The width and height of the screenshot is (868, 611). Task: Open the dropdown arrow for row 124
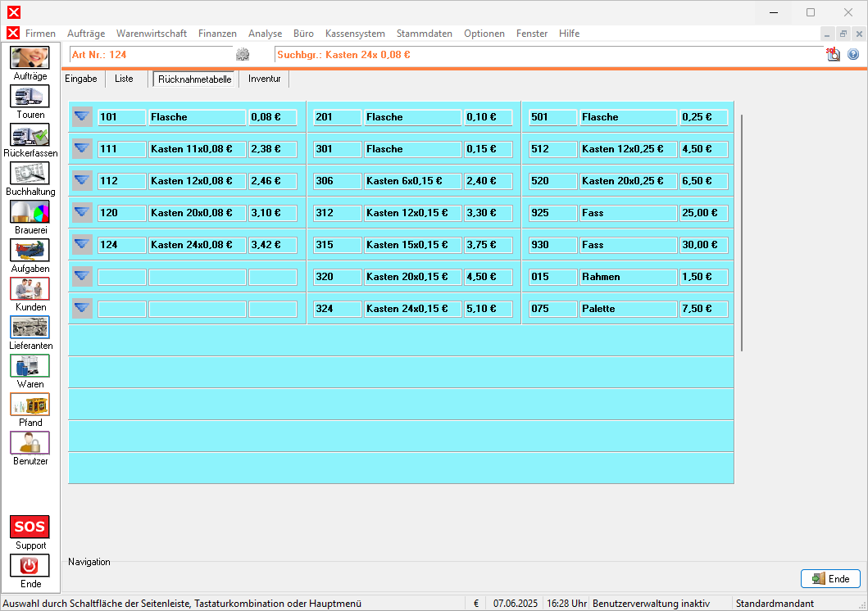82,245
